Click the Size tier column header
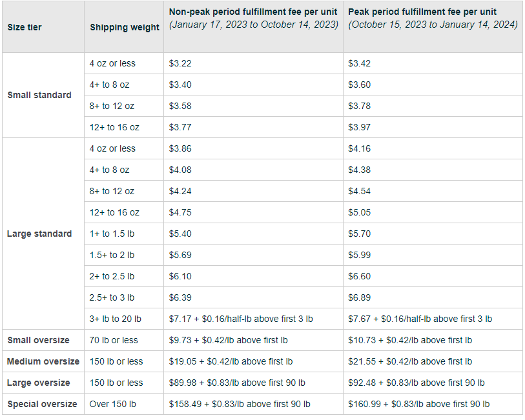Image resolution: width=525 pixels, height=420 pixels. 43,26
